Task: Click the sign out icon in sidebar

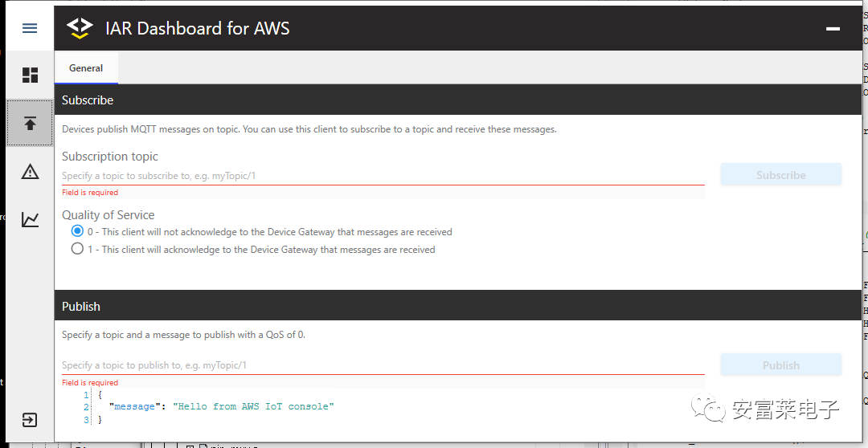Action: [x=30, y=420]
